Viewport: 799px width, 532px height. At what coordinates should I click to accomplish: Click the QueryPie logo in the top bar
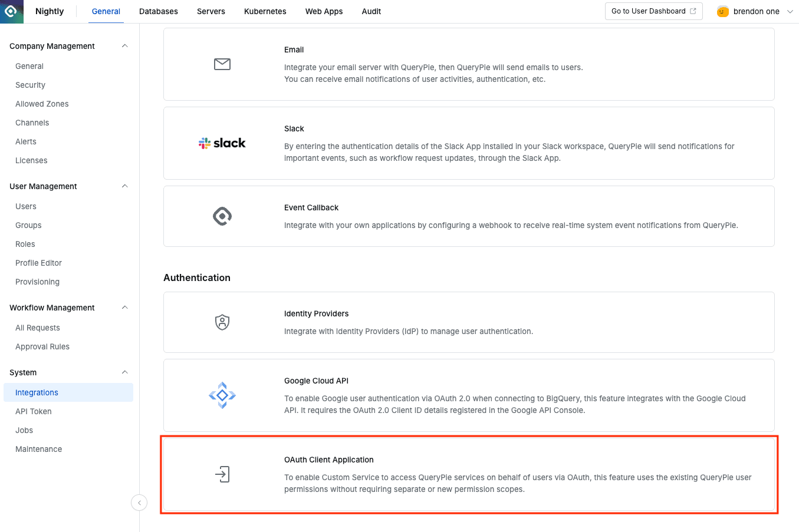(11, 11)
